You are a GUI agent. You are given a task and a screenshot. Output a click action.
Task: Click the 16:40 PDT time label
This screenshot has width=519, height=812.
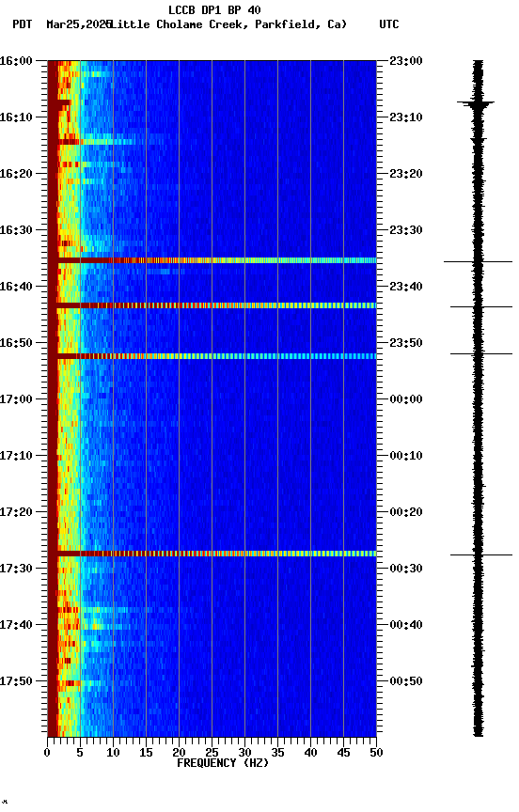[16, 287]
